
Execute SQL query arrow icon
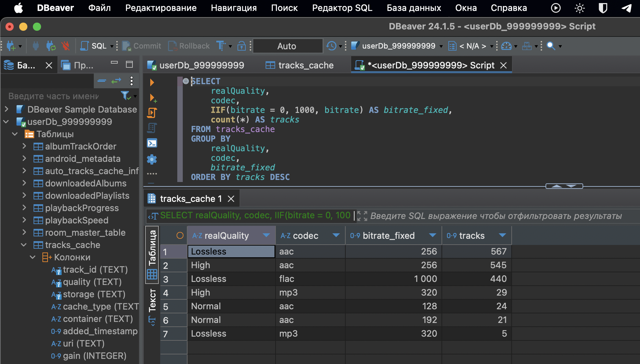(152, 82)
